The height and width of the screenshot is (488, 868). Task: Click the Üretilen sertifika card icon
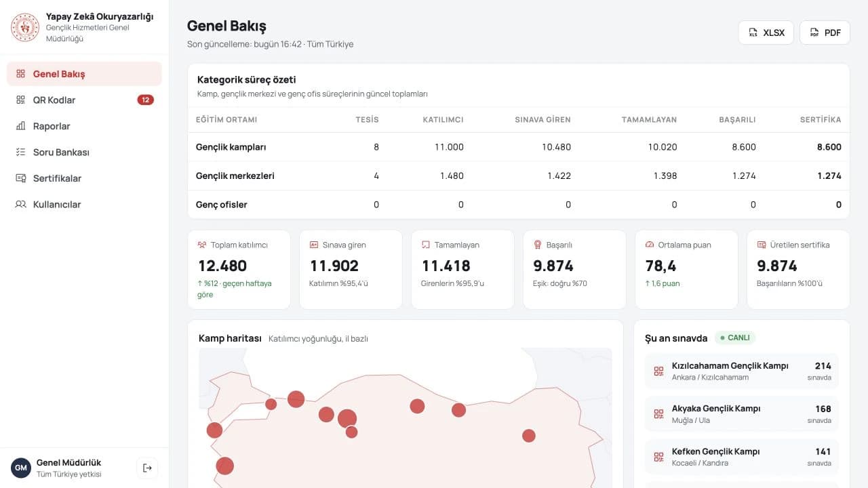tap(762, 245)
